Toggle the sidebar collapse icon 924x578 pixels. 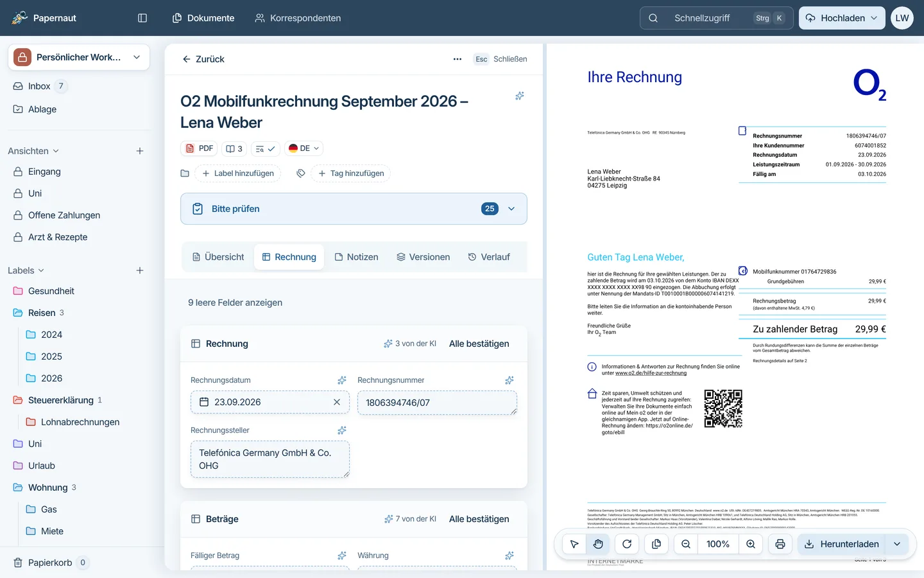(142, 18)
